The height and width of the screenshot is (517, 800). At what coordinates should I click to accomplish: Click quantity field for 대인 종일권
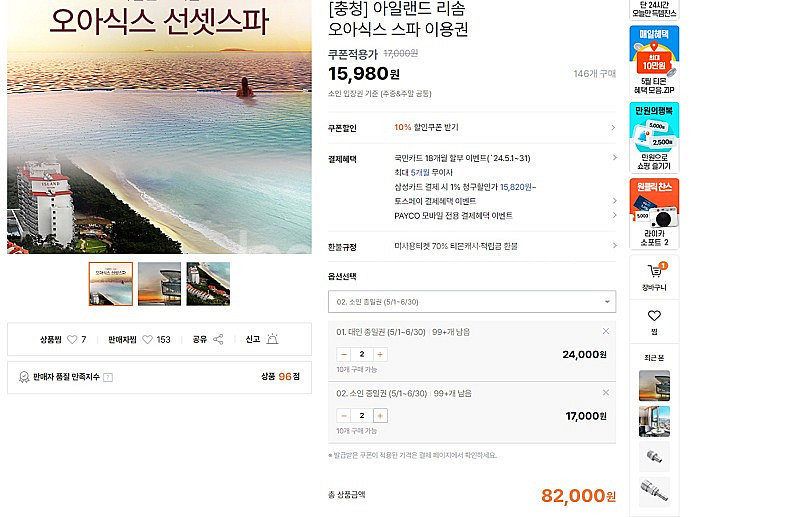tap(362, 354)
